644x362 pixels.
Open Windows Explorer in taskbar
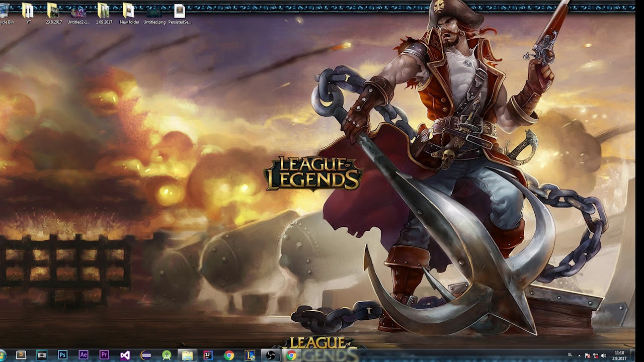187,355
